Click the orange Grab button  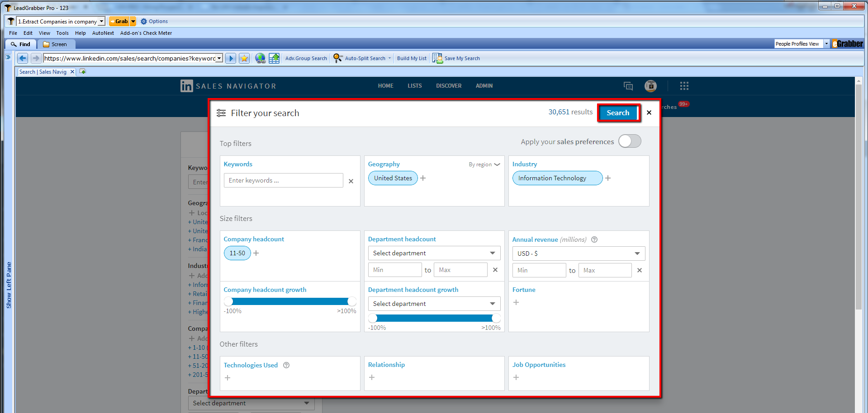pos(119,21)
